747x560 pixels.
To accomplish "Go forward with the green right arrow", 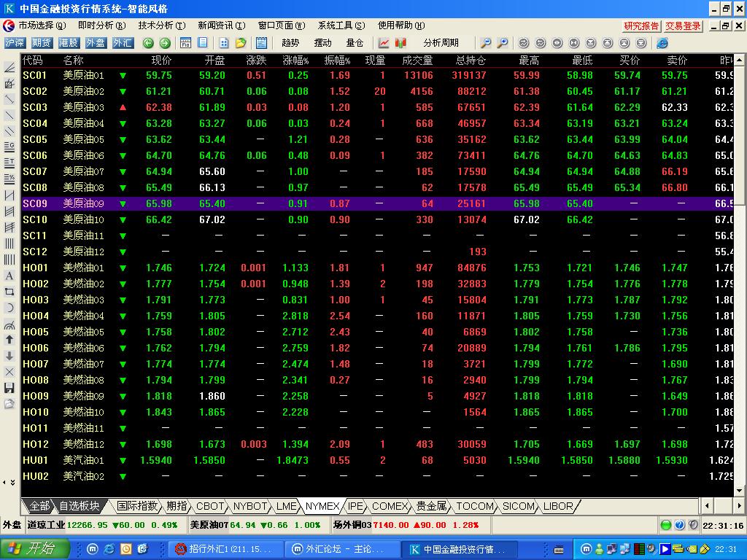I will 165,43.
